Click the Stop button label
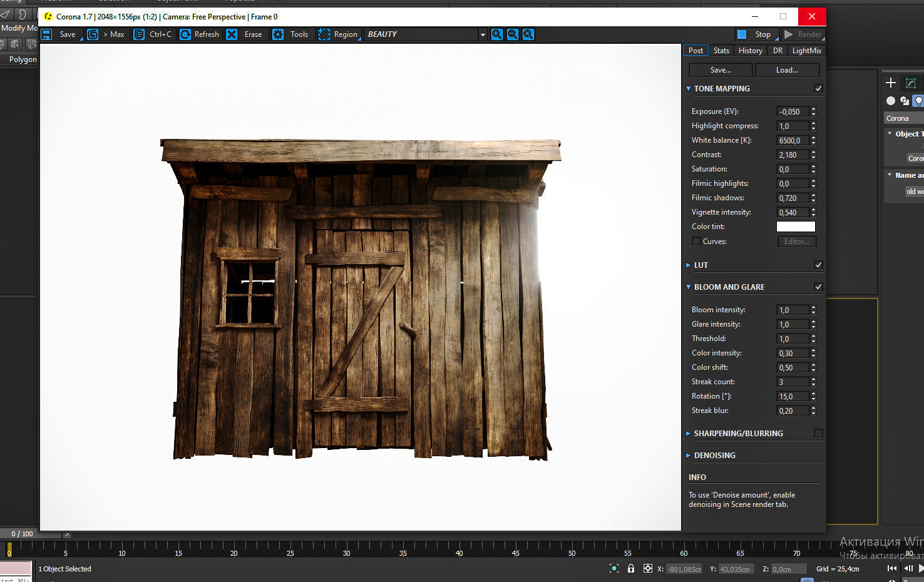This screenshot has width=924, height=582. tap(762, 34)
